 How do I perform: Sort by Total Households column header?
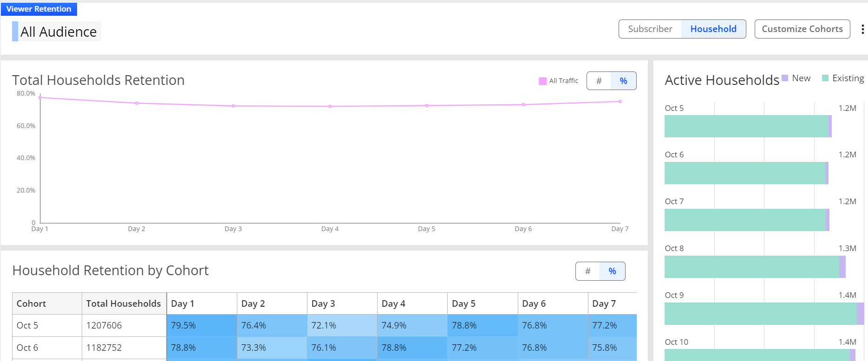(x=124, y=303)
